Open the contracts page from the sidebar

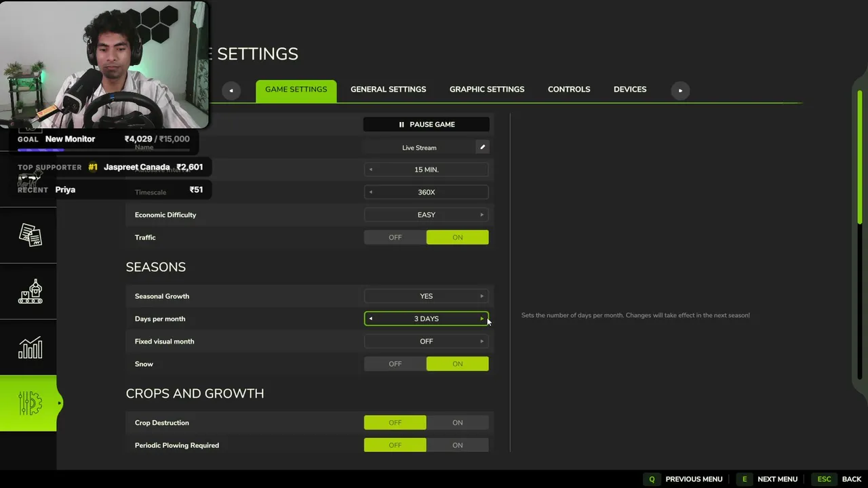(x=30, y=235)
